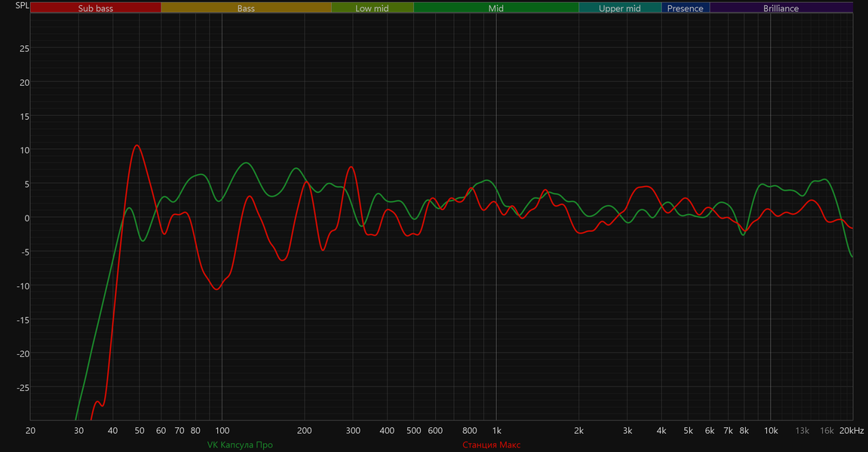Screen dimensions: 868x452
Task: Click the 10k frequency axis label
Action: [771, 431]
